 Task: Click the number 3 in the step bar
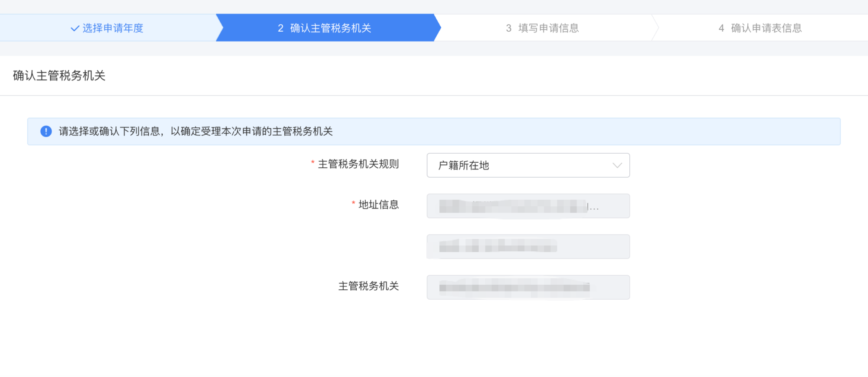pos(509,28)
